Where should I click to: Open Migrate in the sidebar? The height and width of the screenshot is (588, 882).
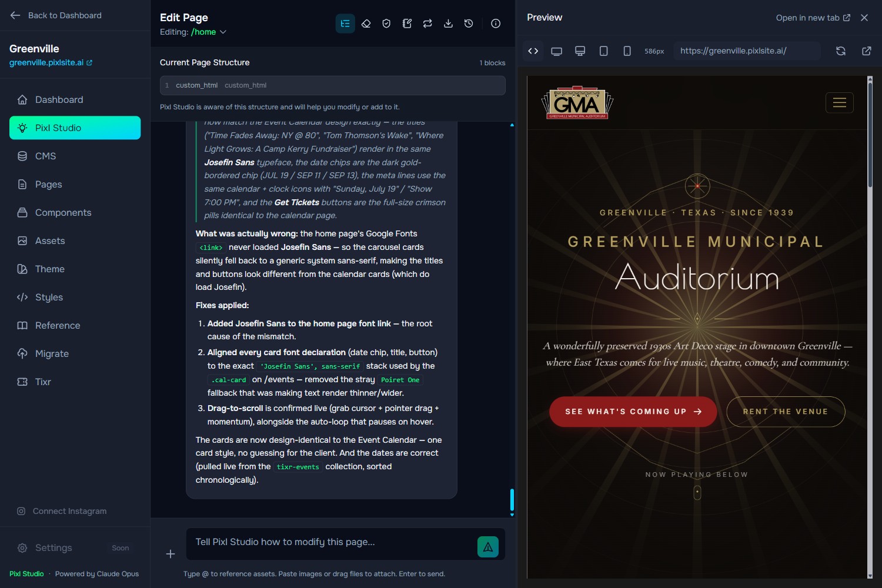75,353
